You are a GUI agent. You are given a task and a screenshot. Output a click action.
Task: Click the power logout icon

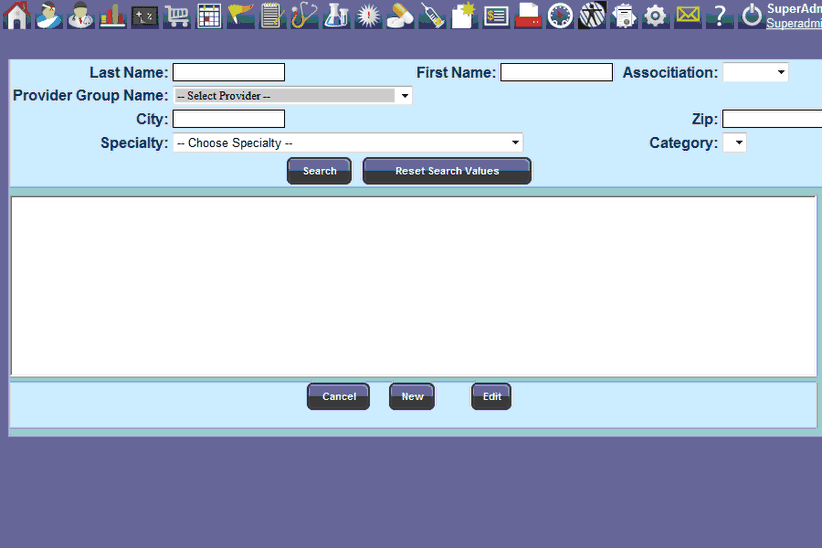(x=751, y=16)
